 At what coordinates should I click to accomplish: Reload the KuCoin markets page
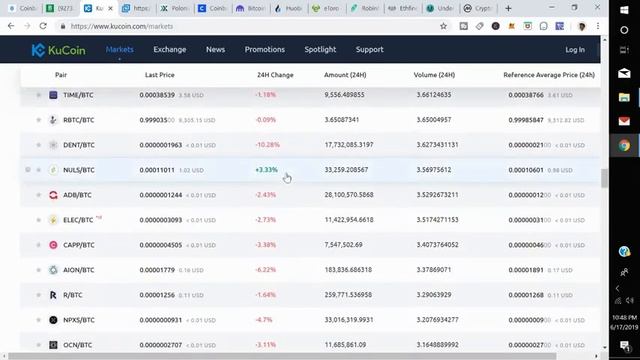tap(43, 26)
